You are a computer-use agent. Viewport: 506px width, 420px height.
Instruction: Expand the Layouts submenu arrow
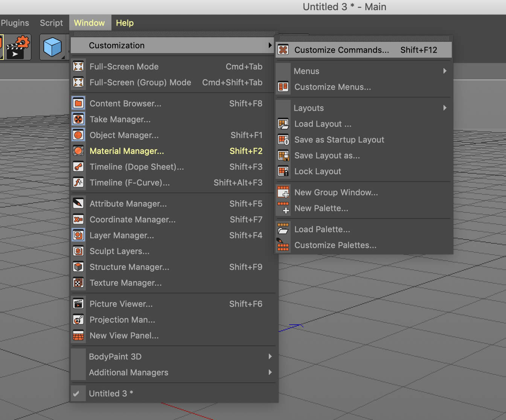(445, 108)
